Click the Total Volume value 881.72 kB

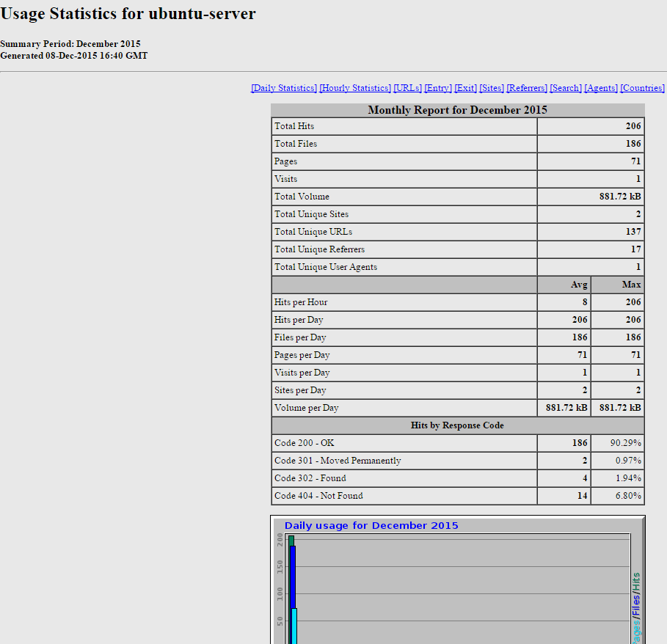coord(620,197)
